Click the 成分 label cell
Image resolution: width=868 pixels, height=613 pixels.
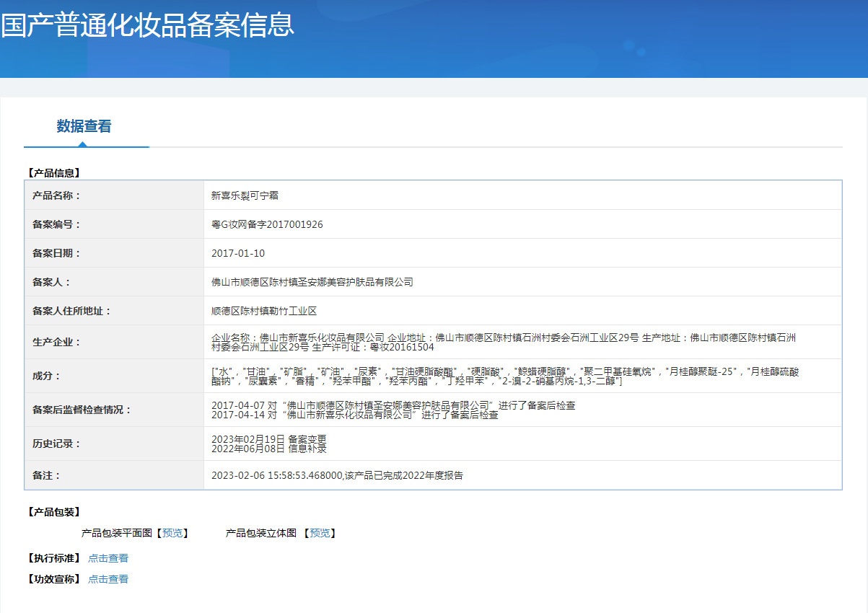114,376
